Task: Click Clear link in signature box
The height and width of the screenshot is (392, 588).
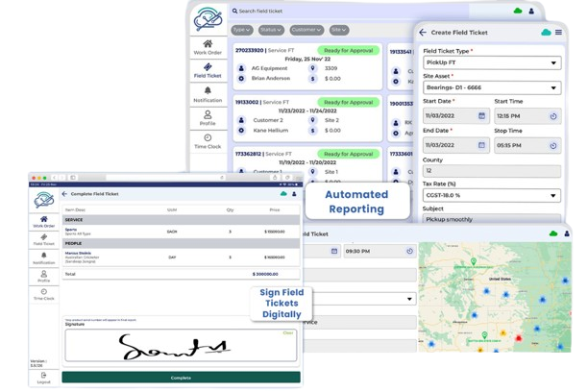Action: 288,333
